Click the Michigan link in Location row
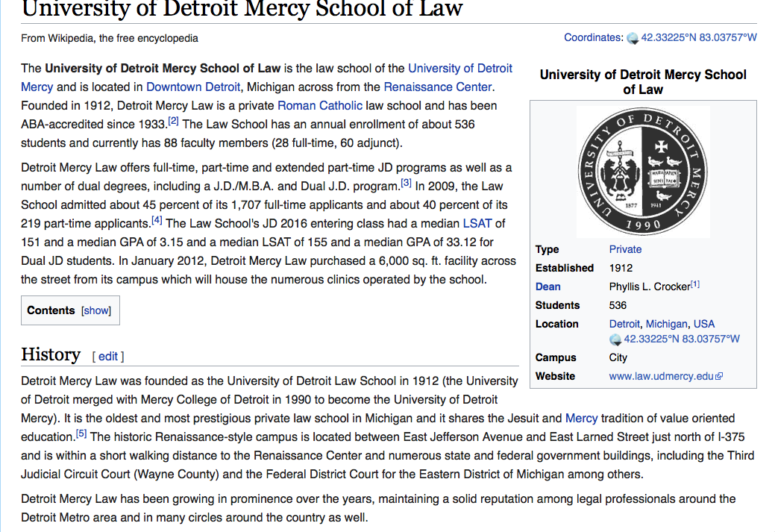 (x=666, y=324)
